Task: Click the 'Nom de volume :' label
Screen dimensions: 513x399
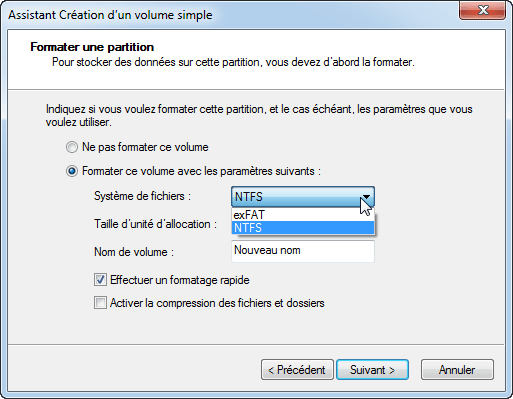Action: [x=134, y=252]
